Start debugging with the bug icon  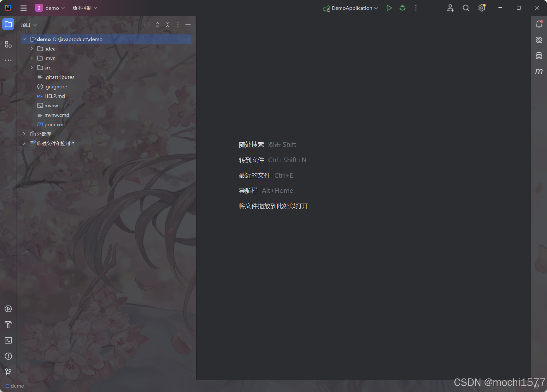tap(403, 8)
